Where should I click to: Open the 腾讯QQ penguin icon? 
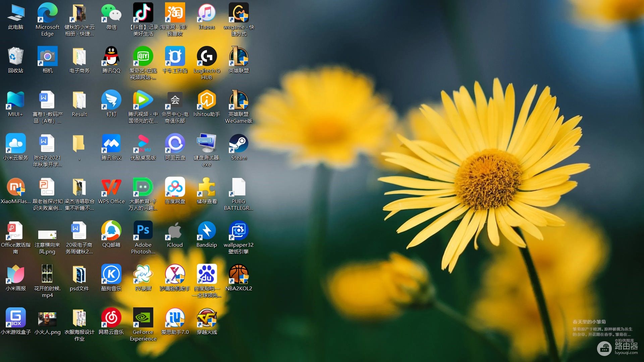[x=111, y=60]
